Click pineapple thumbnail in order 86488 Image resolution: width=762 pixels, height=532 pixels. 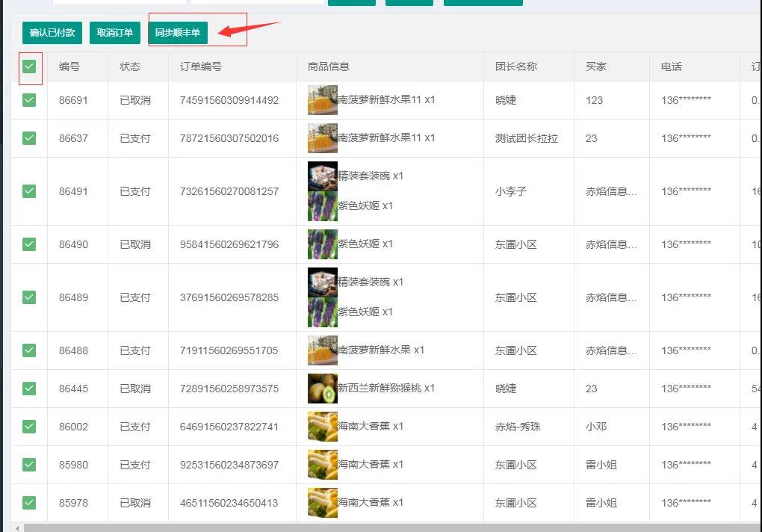323,350
